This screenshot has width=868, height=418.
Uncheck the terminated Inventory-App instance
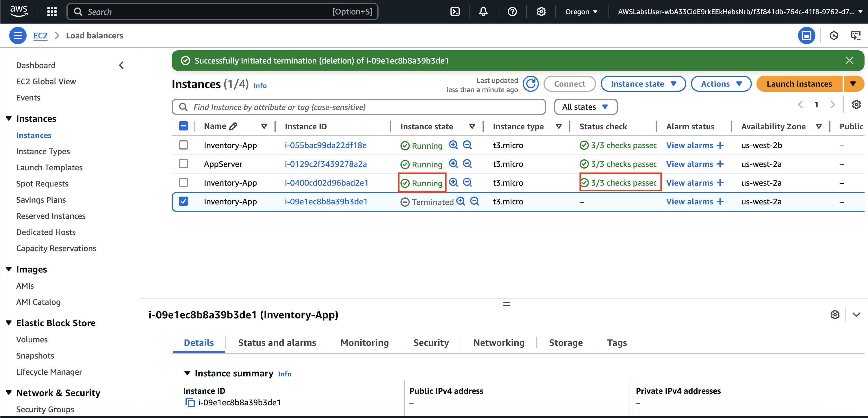183,201
